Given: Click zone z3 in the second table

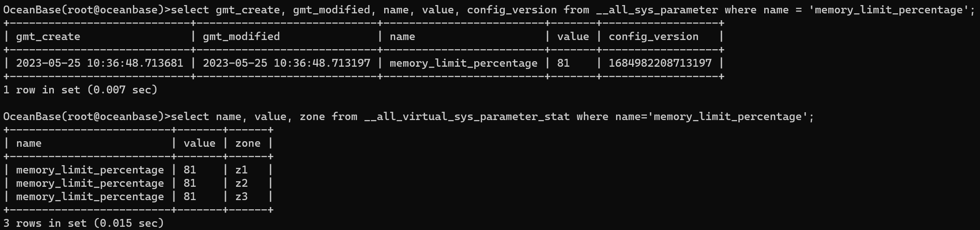Looking at the screenshot, I should [x=242, y=197].
